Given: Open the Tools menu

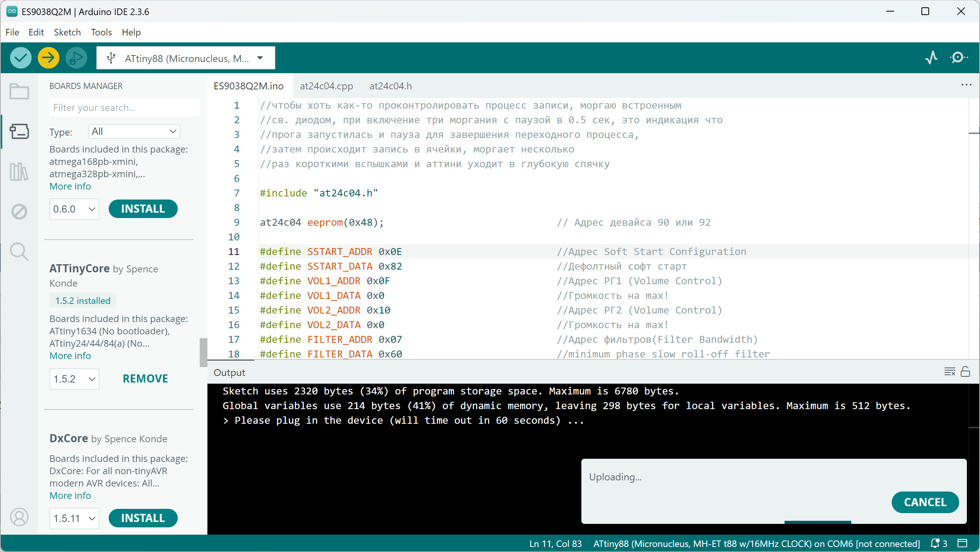Looking at the screenshot, I should (x=101, y=32).
